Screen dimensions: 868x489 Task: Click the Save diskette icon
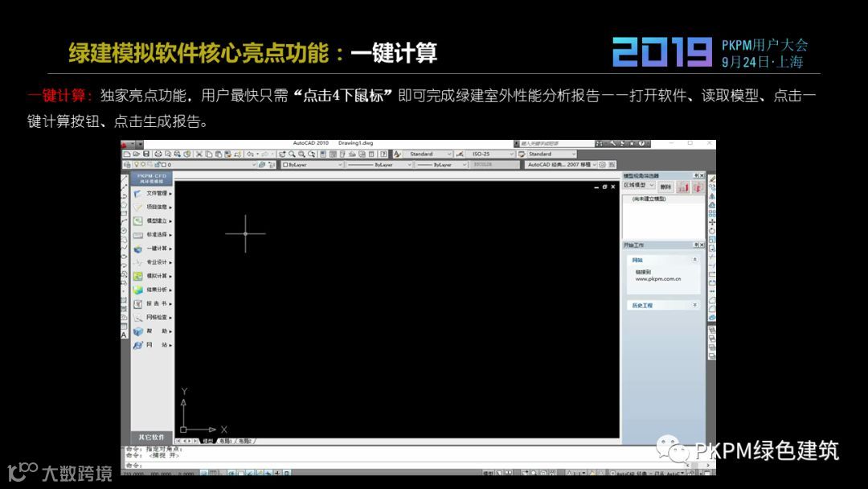146,154
